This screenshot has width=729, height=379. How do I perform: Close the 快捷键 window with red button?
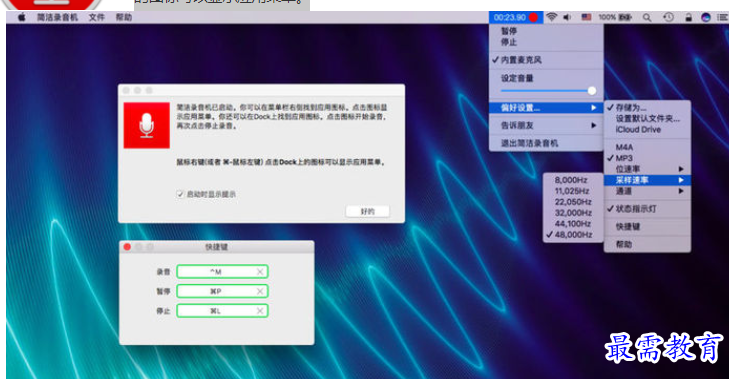click(127, 247)
